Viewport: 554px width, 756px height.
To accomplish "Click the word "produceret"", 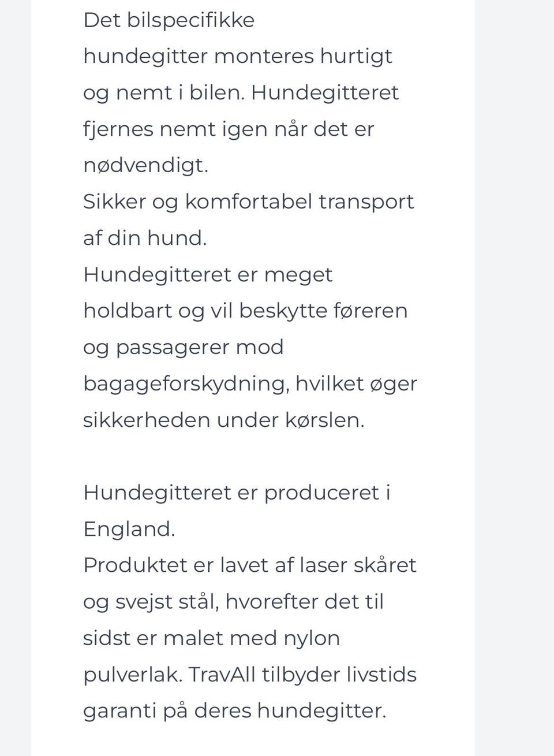I will point(321,493).
